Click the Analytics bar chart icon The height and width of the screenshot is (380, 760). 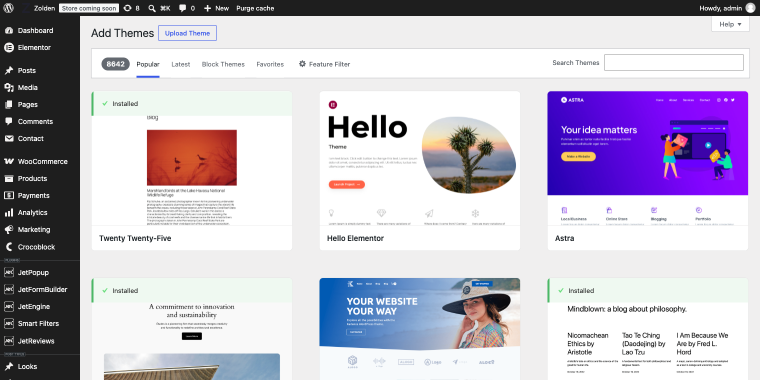9,212
